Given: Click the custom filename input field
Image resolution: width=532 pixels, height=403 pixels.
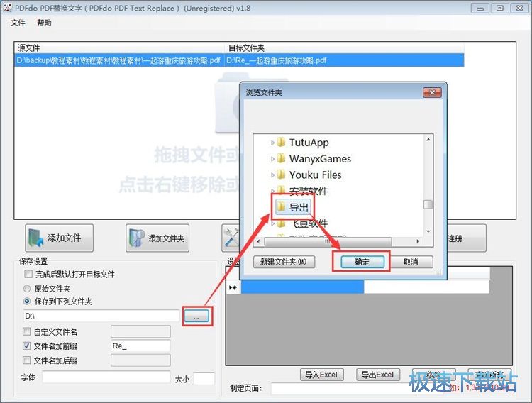Looking at the screenshot, I should point(141,331).
